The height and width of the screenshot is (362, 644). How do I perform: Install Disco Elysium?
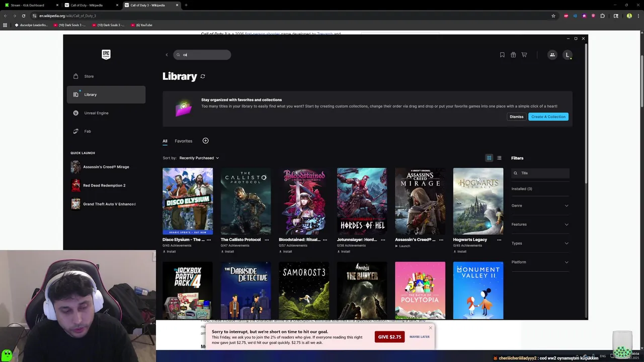pyautogui.click(x=170, y=251)
